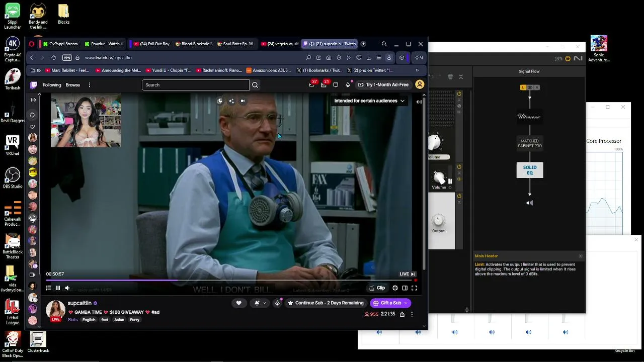This screenshot has height=362, width=644.
Task: Click Continue Sub - 2 Days Remaining
Action: (326, 303)
